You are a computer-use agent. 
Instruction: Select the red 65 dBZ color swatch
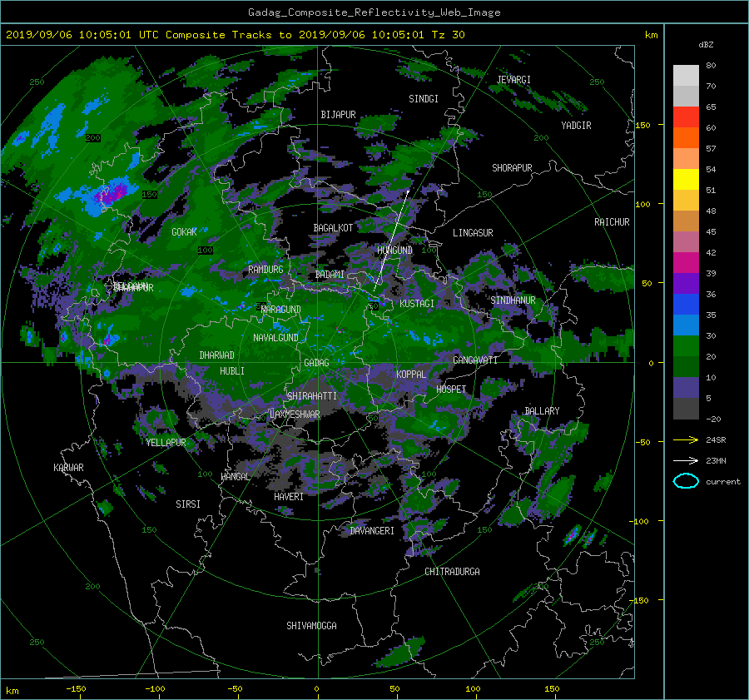pos(686,117)
